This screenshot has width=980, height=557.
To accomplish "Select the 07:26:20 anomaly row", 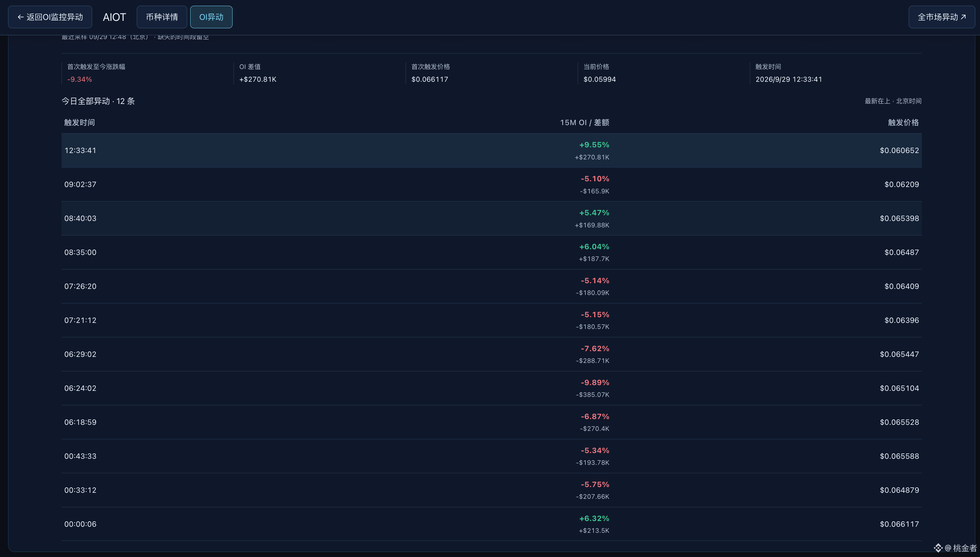I will coord(492,286).
